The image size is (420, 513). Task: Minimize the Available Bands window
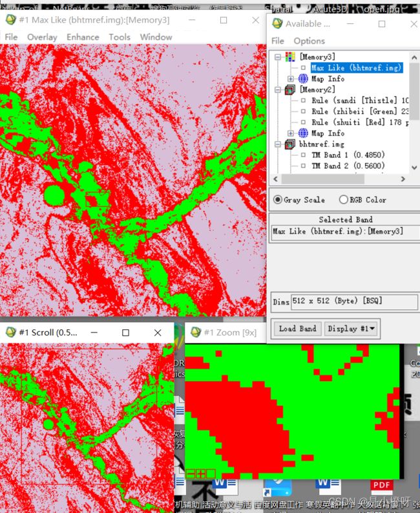pos(350,24)
